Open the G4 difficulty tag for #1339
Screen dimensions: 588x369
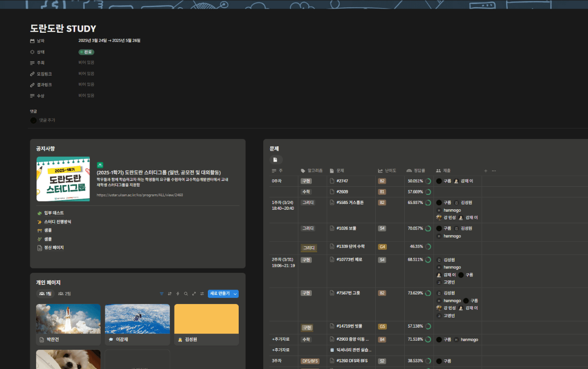point(383,247)
